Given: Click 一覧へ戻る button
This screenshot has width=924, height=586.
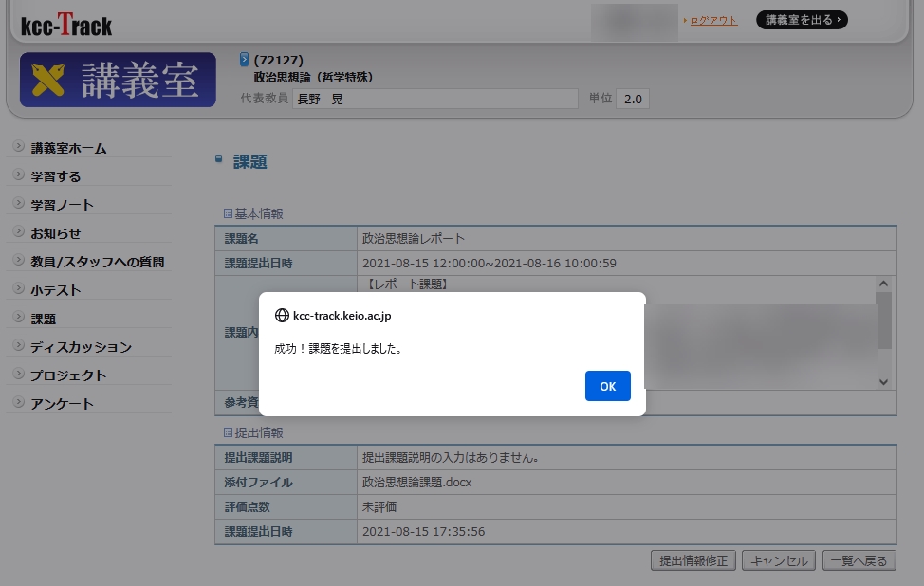Looking at the screenshot, I should tap(859, 560).
